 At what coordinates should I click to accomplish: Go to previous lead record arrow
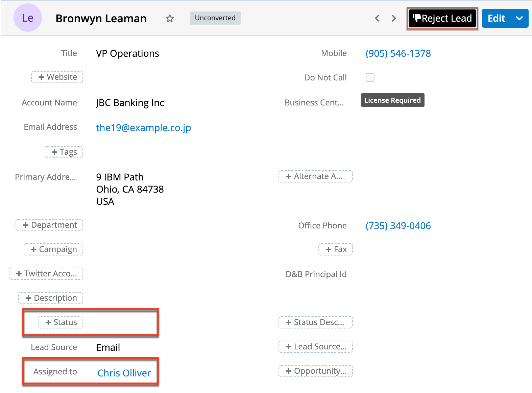click(377, 18)
